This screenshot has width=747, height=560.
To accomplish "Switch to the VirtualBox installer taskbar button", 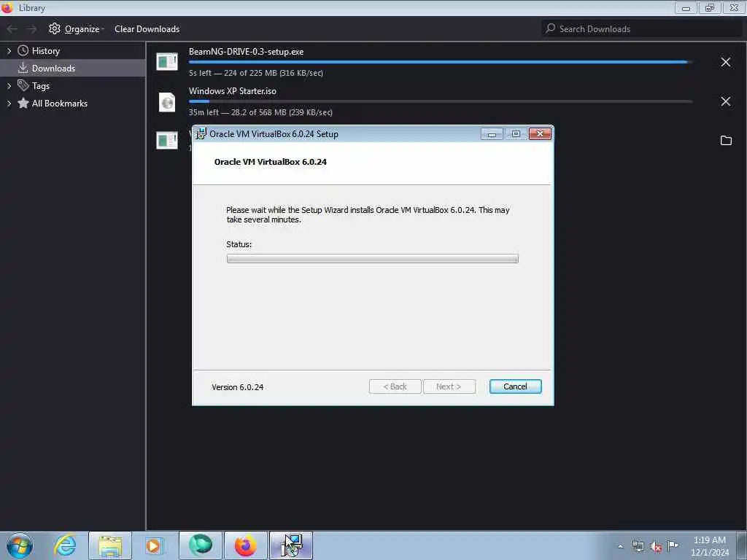I will [291, 545].
